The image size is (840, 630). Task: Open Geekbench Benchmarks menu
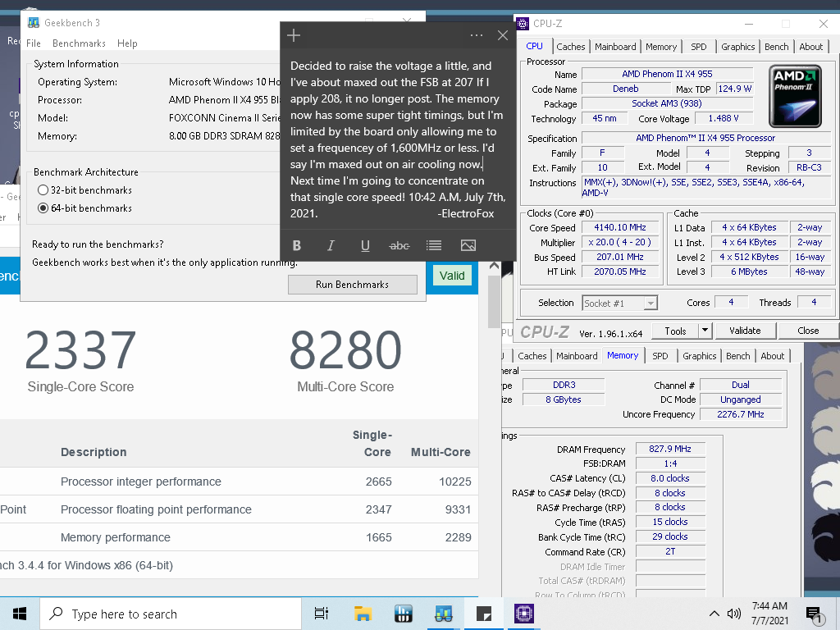tap(79, 43)
